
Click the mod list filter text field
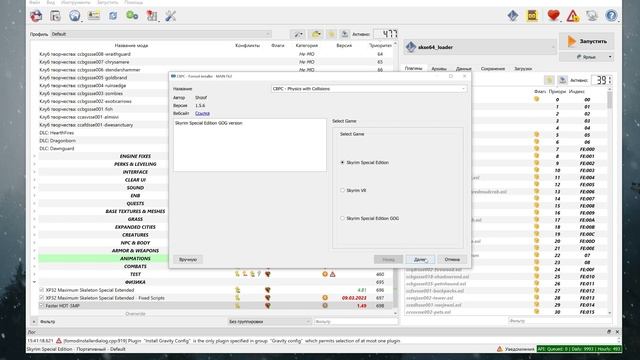(356, 322)
